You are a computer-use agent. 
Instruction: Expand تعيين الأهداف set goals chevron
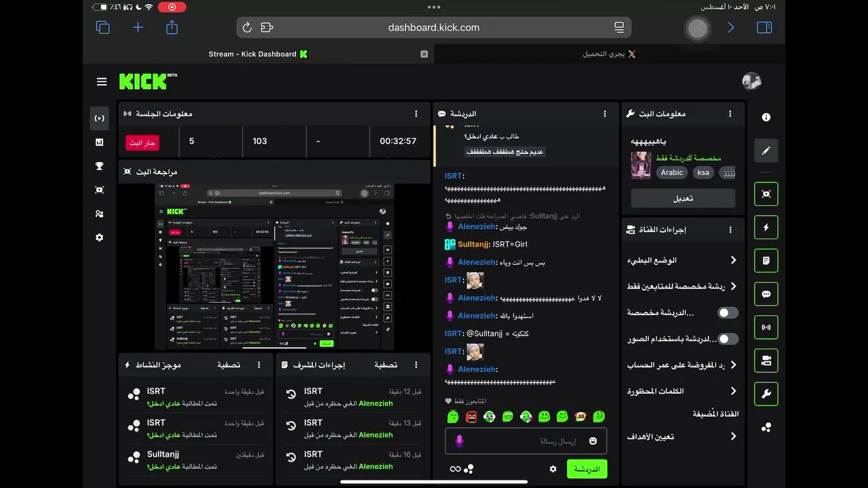(x=733, y=436)
